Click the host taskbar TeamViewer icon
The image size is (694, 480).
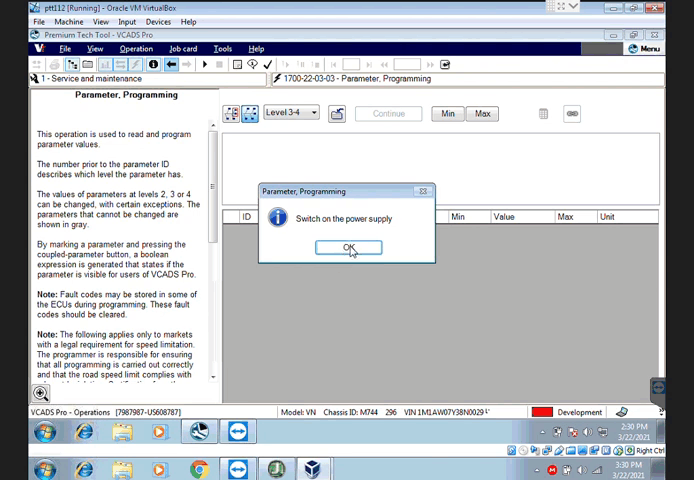(x=238, y=469)
